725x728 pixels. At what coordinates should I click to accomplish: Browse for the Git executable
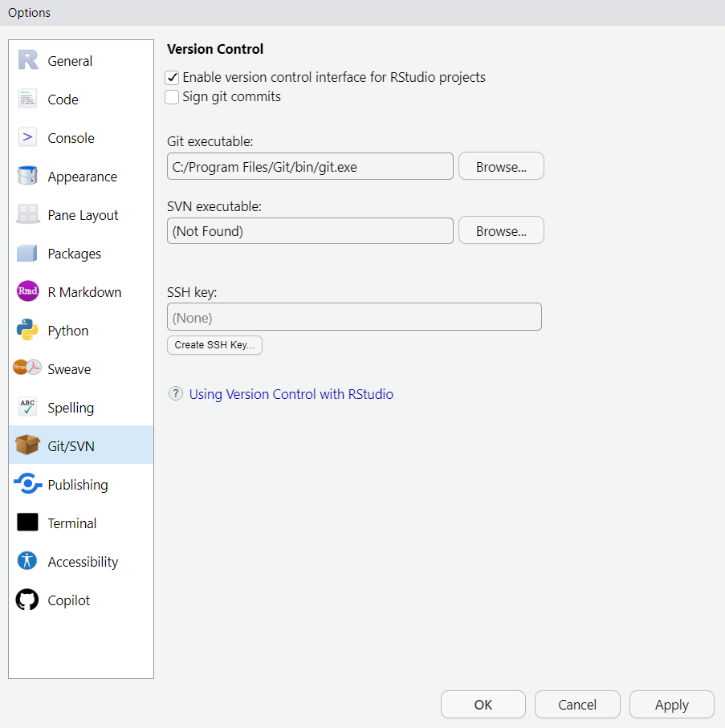pos(501,166)
